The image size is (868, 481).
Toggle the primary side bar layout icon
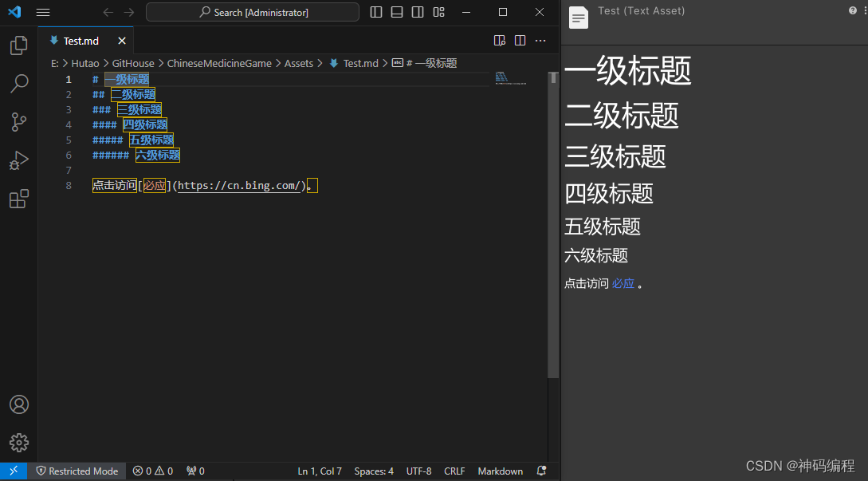click(x=376, y=12)
